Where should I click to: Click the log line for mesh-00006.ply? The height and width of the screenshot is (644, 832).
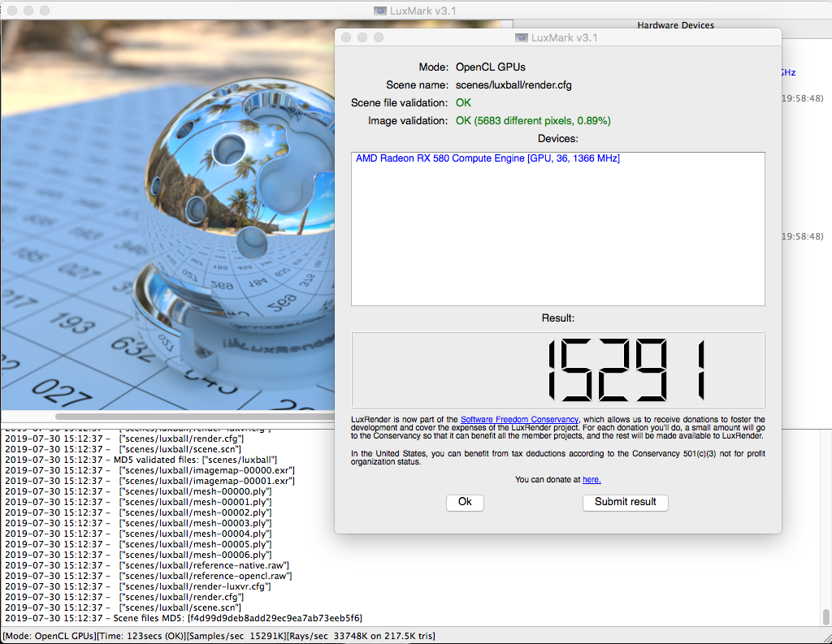(138, 555)
